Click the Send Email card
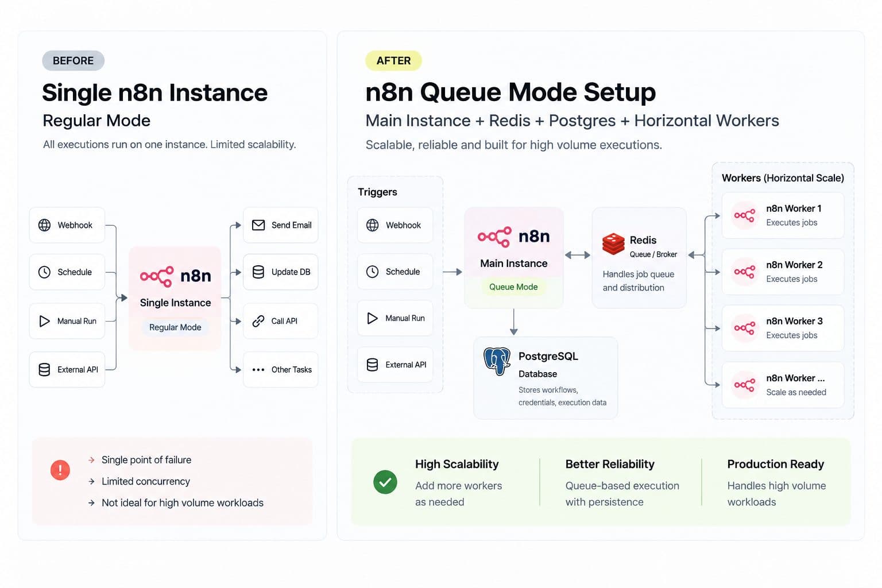This screenshot has height=588, width=882. coord(281,225)
